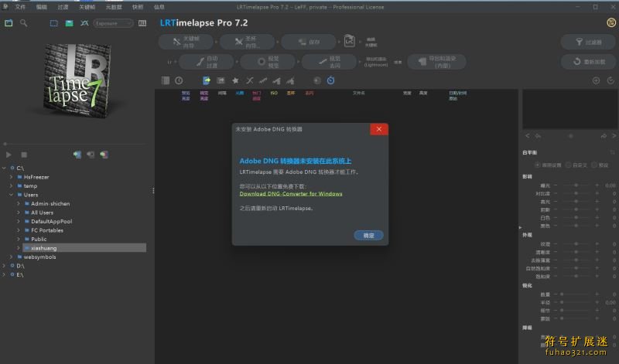This screenshot has width=619, height=364.
Task: Open the 元数据 menu
Action: 114,7
